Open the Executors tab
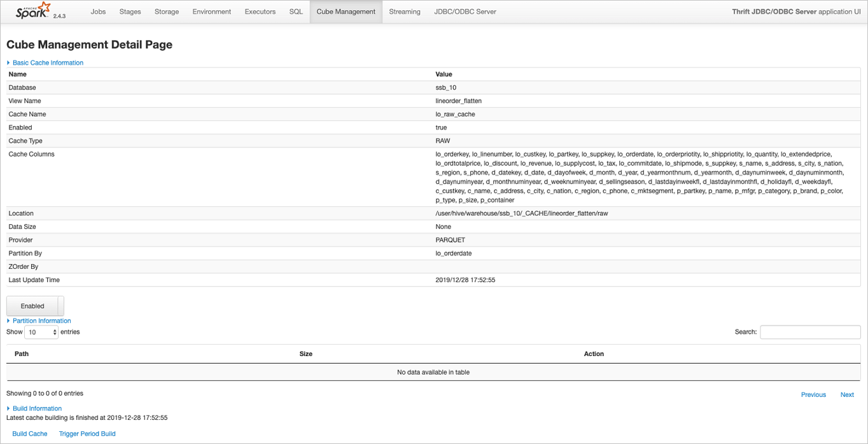 tap(260, 11)
